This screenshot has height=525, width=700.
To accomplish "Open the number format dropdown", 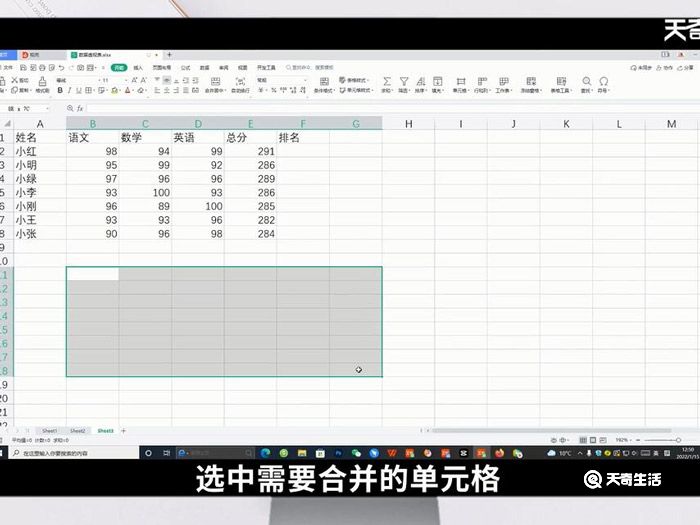I will coord(305,80).
